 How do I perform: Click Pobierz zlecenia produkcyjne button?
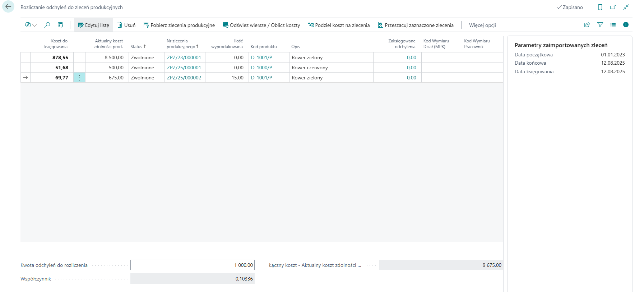coord(179,25)
